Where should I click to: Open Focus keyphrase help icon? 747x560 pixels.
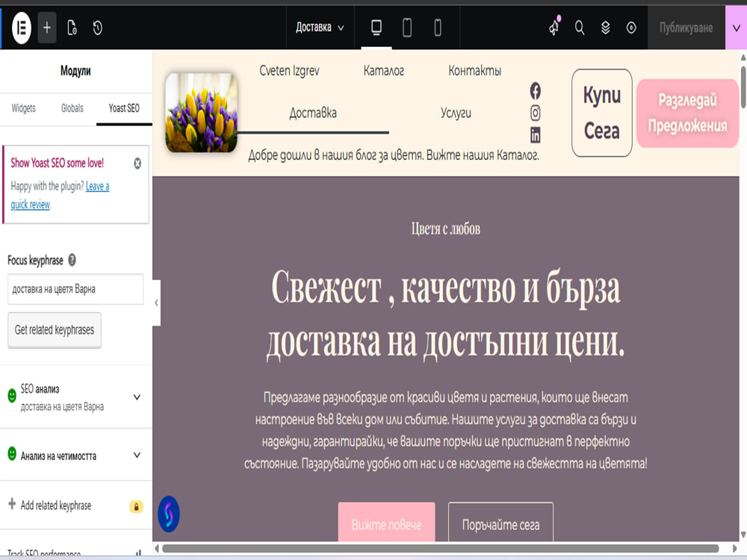click(x=72, y=260)
